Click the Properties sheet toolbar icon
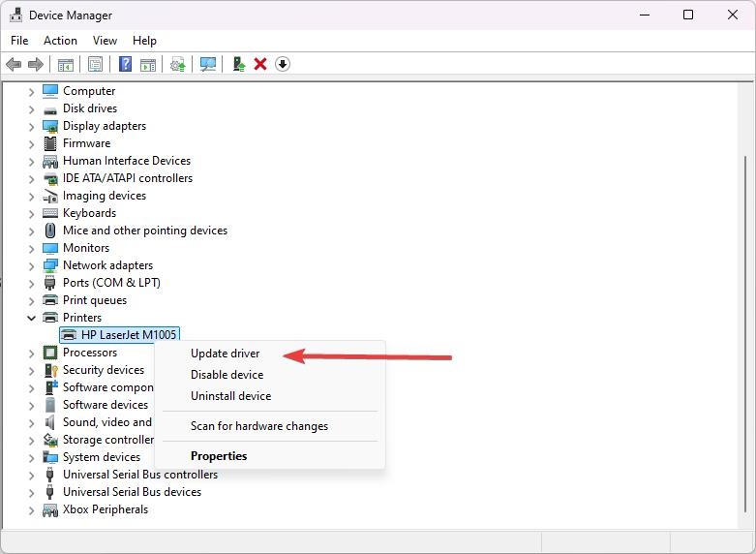The width and height of the screenshot is (756, 554). tap(96, 64)
